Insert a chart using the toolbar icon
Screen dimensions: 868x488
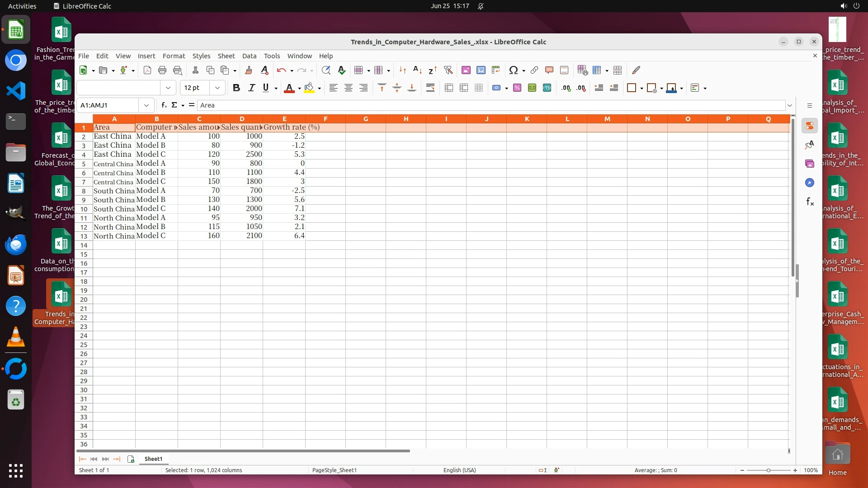pos(481,70)
